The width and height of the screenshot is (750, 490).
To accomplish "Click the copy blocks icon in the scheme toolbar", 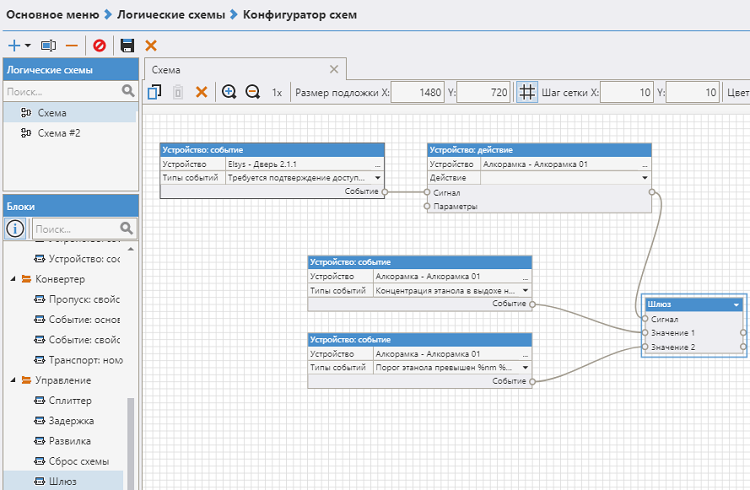I will [x=154, y=92].
